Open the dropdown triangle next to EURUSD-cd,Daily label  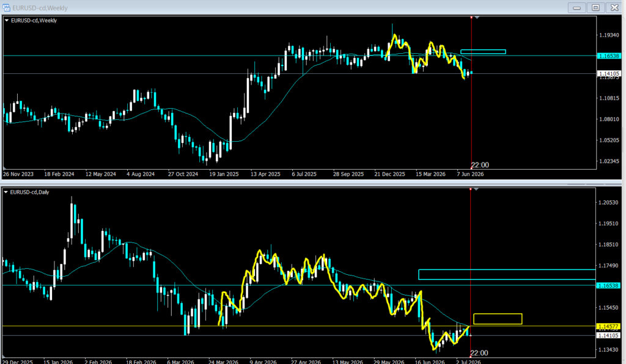tap(6, 192)
